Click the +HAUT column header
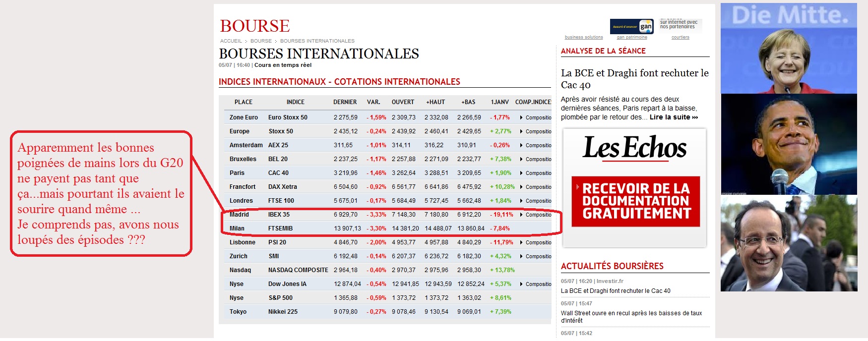The height and width of the screenshot is (341, 868). click(435, 102)
